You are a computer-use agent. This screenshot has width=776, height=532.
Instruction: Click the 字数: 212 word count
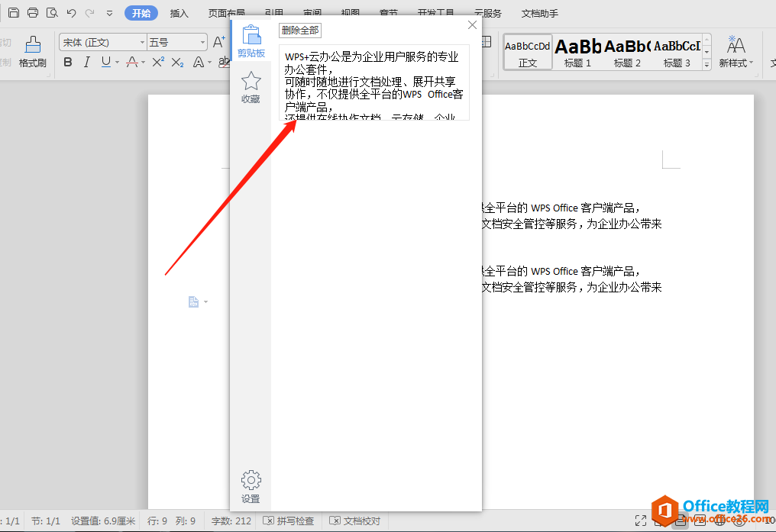coord(231,521)
